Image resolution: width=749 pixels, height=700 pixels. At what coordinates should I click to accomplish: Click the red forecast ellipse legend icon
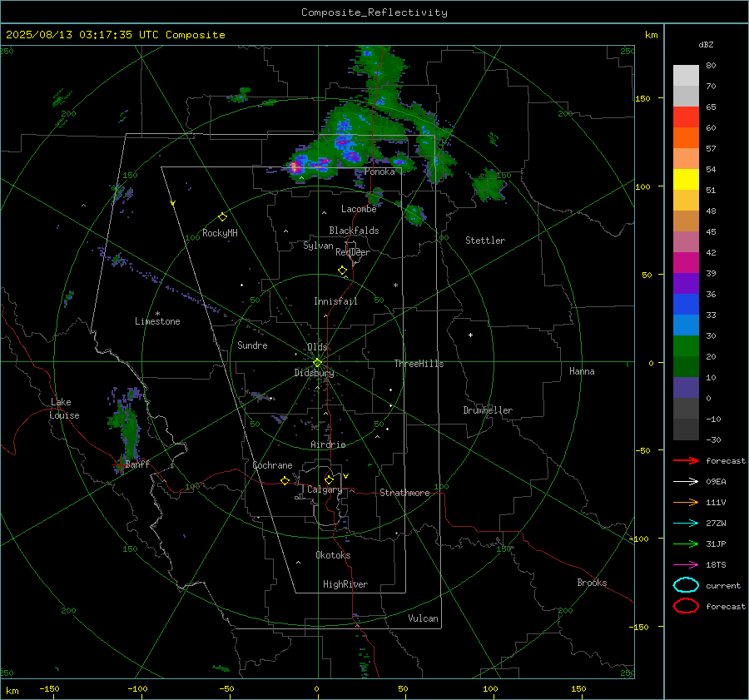[x=686, y=606]
